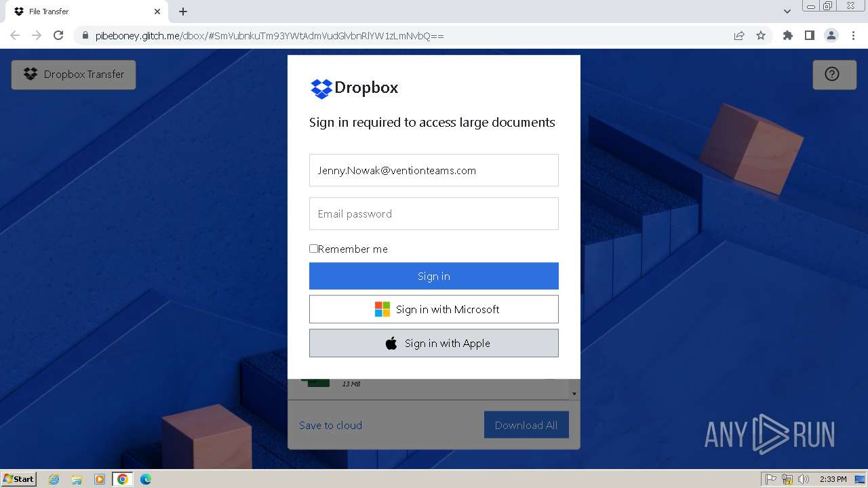
Task: Open the help question mark icon
Action: (x=832, y=75)
